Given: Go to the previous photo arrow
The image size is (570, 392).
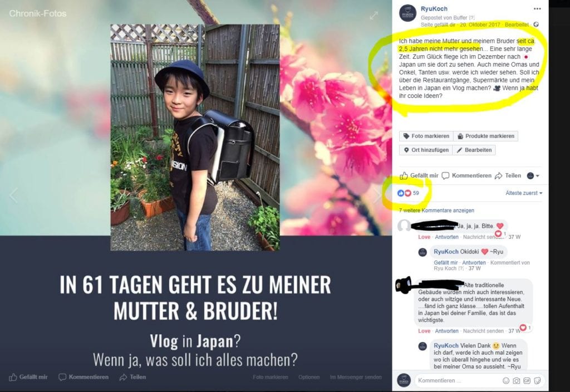Looking at the screenshot, I should pyautogui.click(x=13, y=195).
